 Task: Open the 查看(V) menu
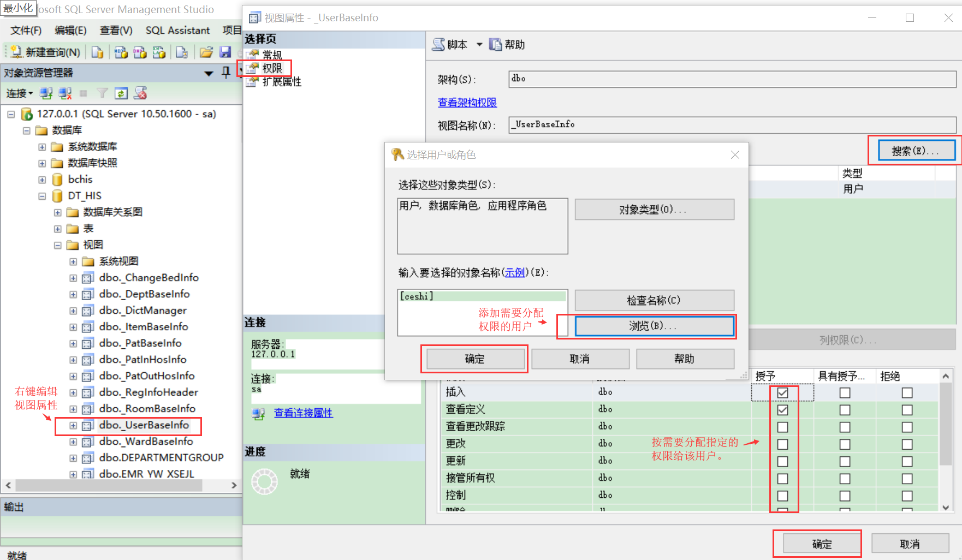(115, 31)
